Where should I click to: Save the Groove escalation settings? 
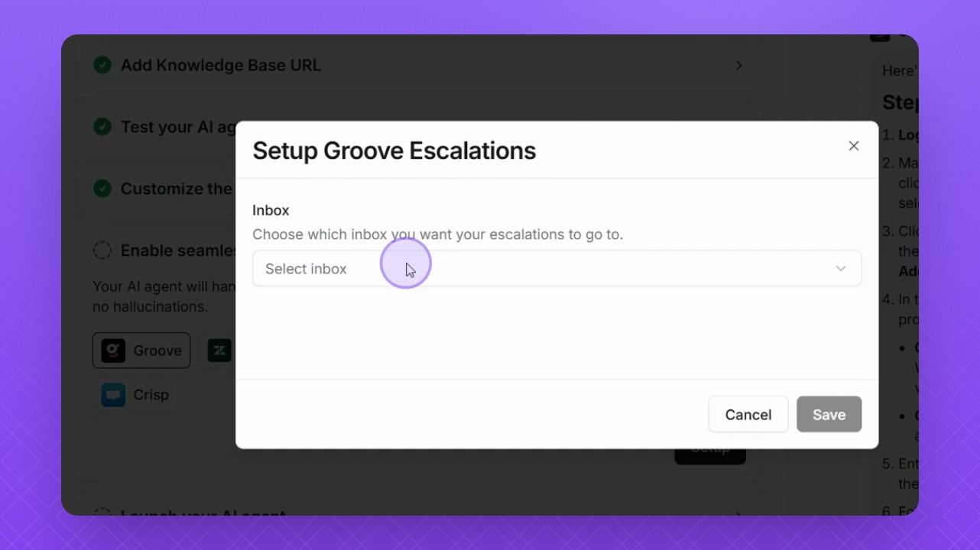pos(829,415)
